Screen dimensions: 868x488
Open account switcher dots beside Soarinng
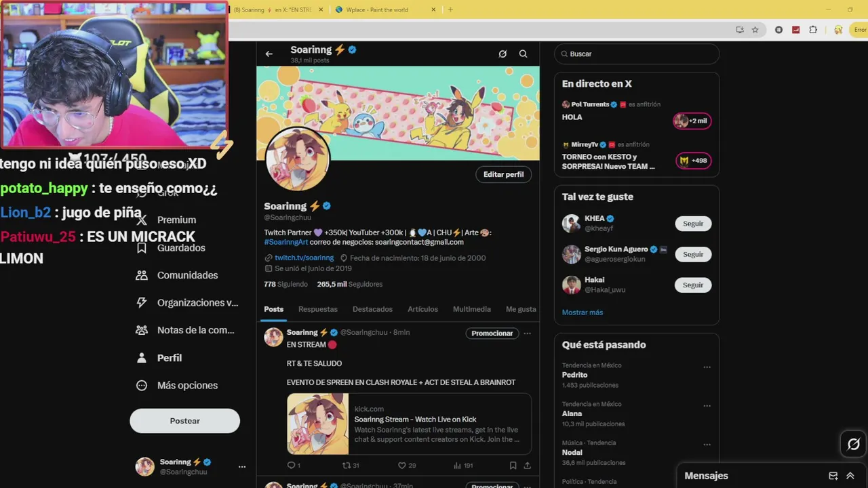pyautogui.click(x=242, y=467)
